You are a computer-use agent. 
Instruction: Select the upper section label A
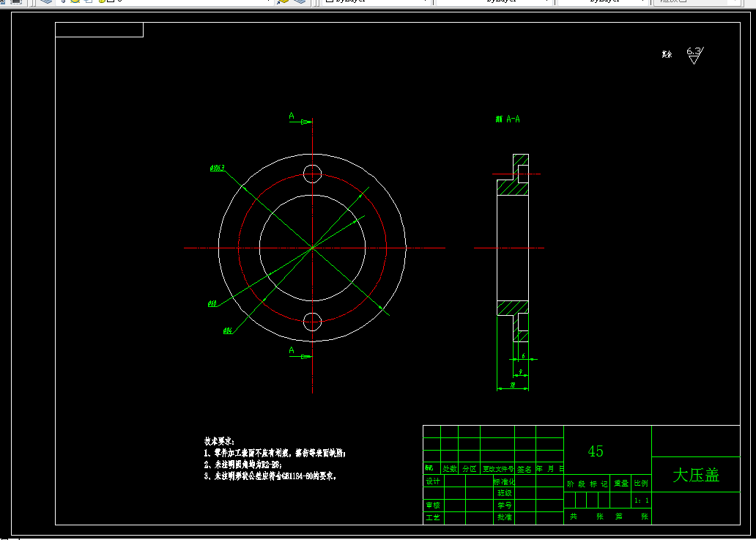click(292, 116)
